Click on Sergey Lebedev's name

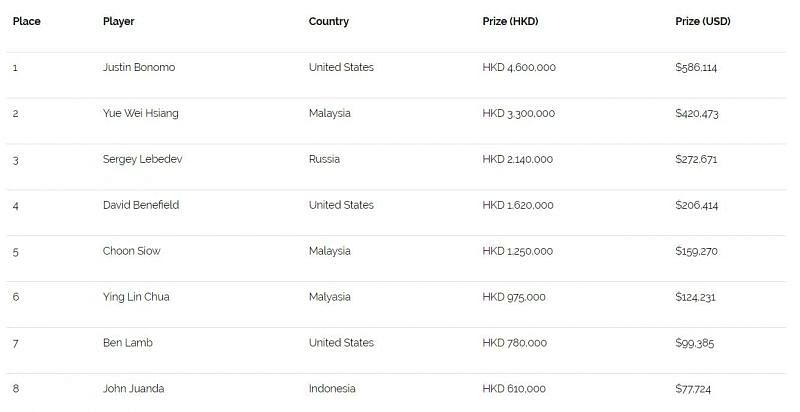[142, 159]
